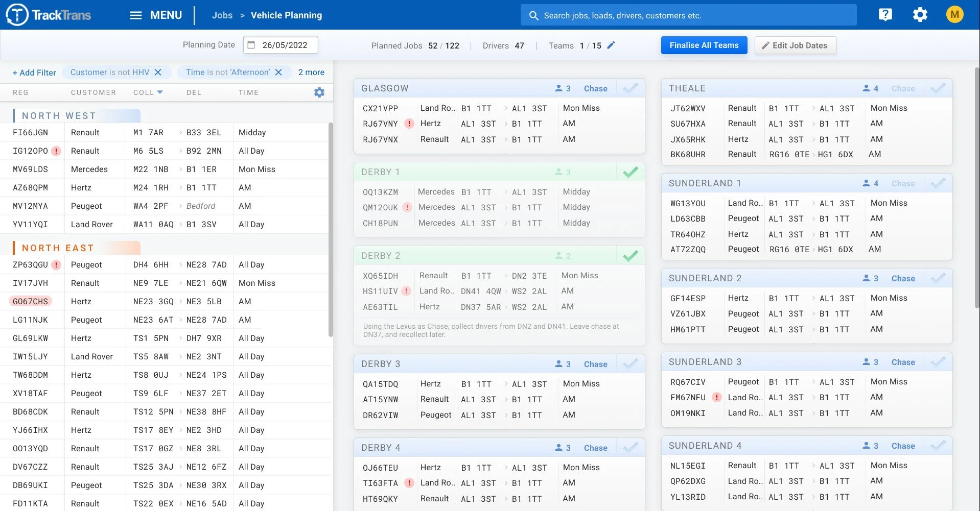Screen dimensions: 980x511
Task: Toggle finalise check on SUNDERLAND 3
Action: tap(938, 362)
